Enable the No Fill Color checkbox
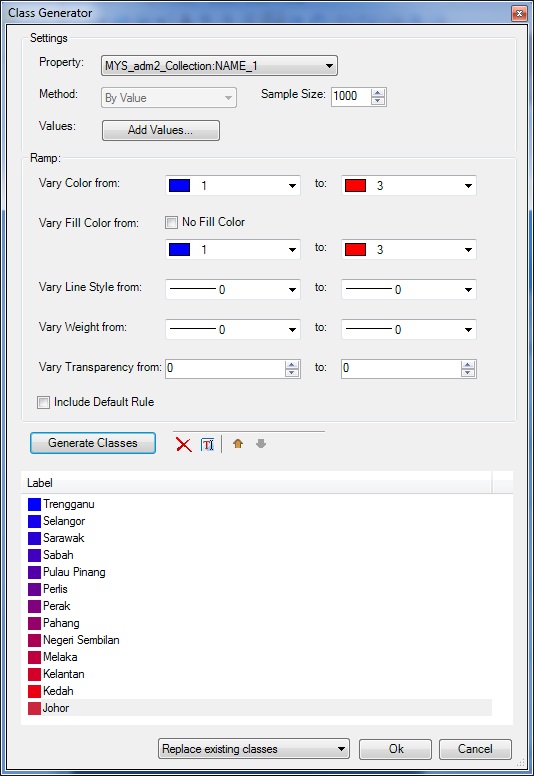Viewport: 534px width, 776px height. point(171,222)
